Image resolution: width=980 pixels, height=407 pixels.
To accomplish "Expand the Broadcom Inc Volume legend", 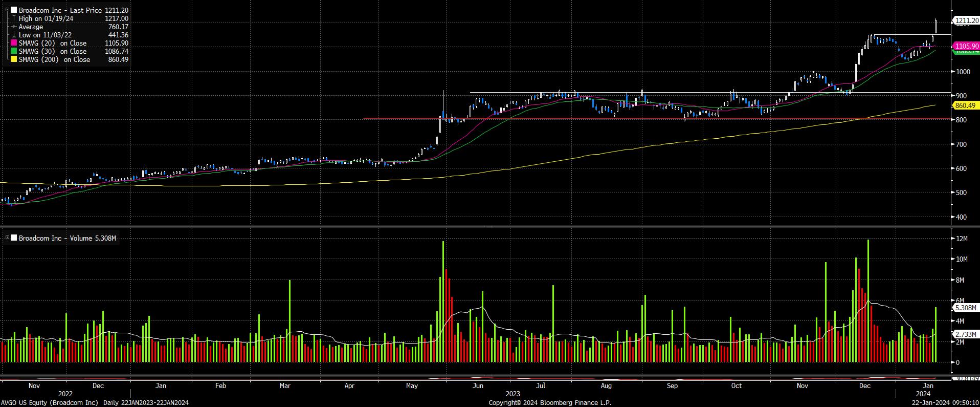I will [7, 238].
